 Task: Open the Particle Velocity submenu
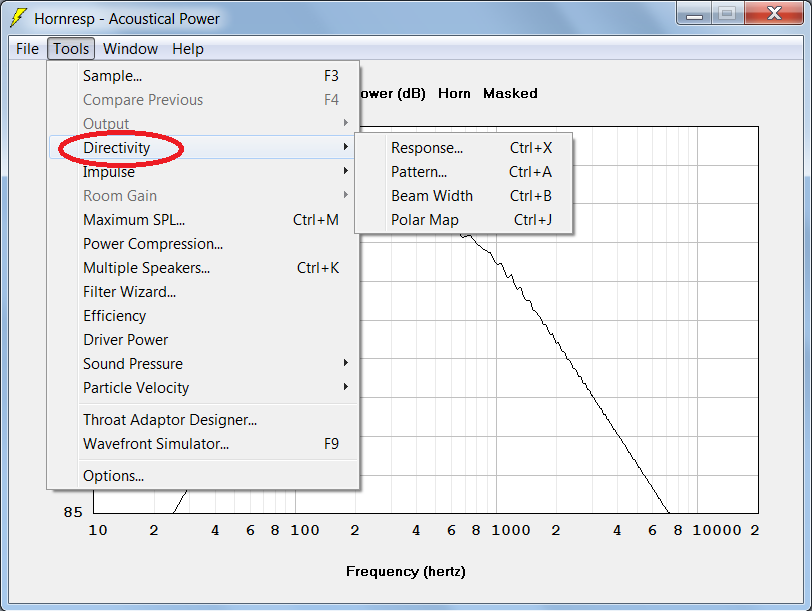coord(204,387)
